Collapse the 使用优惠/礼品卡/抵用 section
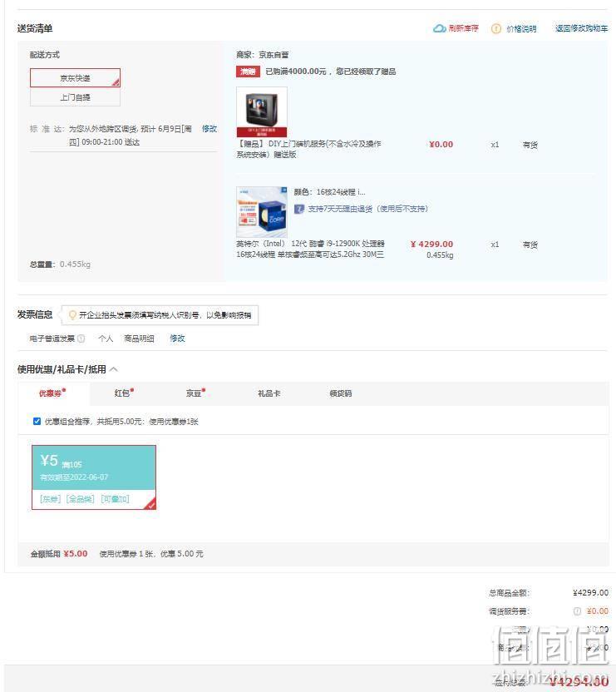 113,369
